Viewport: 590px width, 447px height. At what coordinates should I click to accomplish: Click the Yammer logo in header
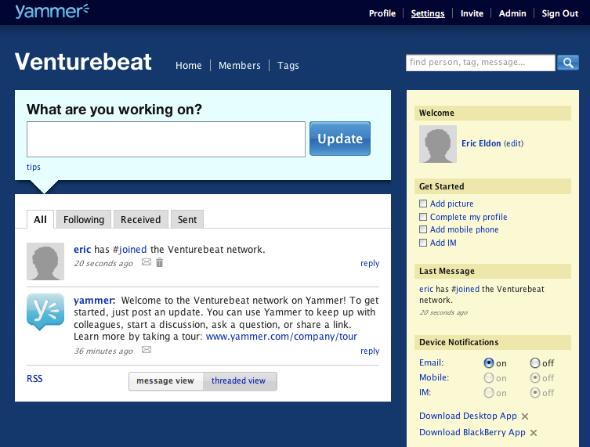tap(52, 11)
